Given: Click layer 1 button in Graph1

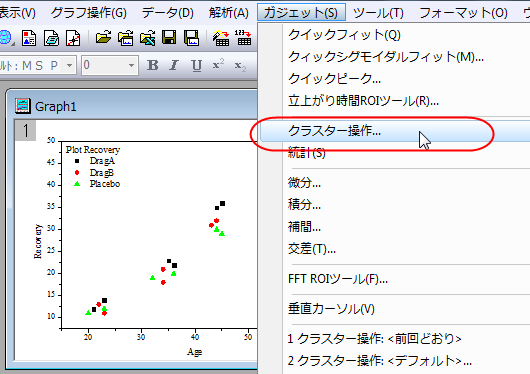Looking at the screenshot, I should [26, 131].
